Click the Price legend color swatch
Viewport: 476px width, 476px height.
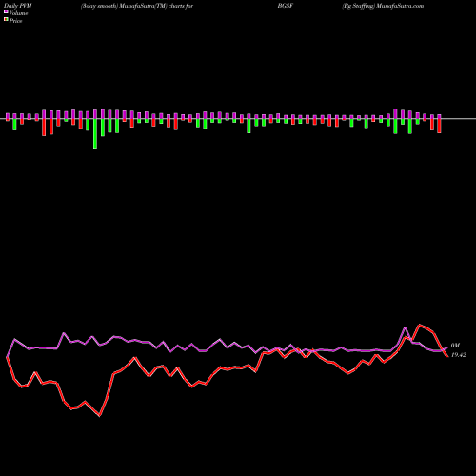point(6,20)
